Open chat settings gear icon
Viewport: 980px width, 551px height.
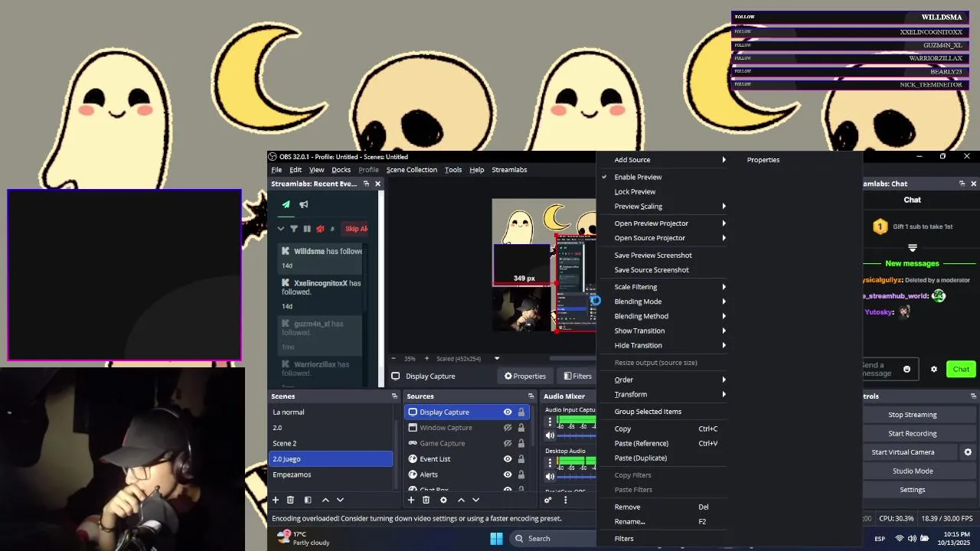click(934, 369)
